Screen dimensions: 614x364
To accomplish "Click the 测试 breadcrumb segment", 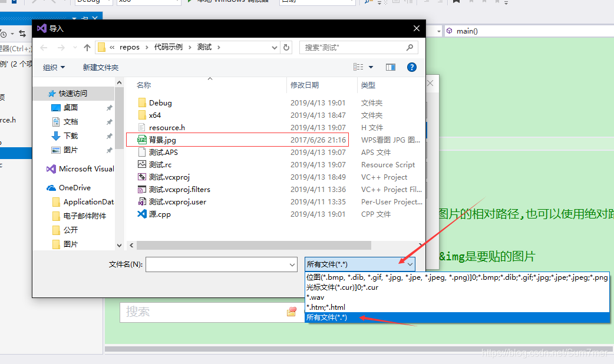I will click(x=204, y=47).
